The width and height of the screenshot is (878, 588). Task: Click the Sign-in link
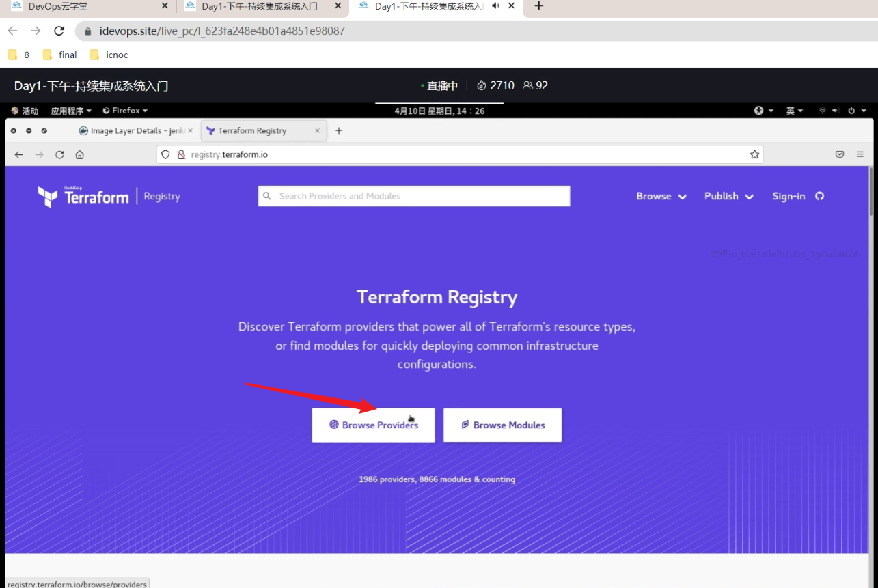tap(788, 196)
